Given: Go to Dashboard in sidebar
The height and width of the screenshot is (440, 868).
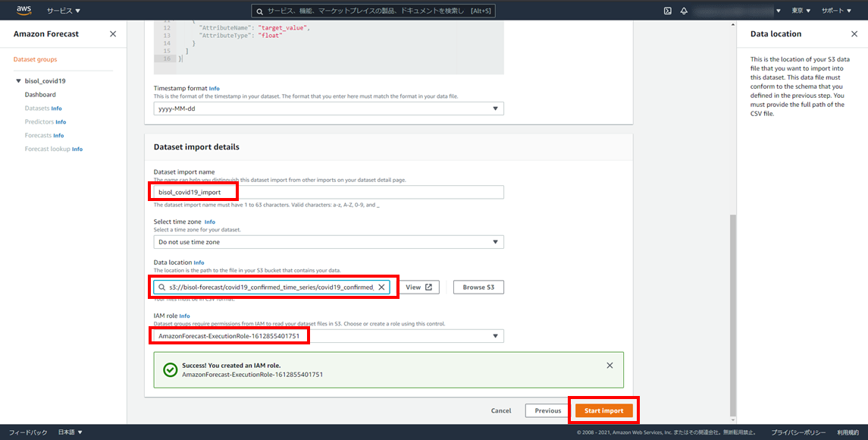Looking at the screenshot, I should [40, 95].
